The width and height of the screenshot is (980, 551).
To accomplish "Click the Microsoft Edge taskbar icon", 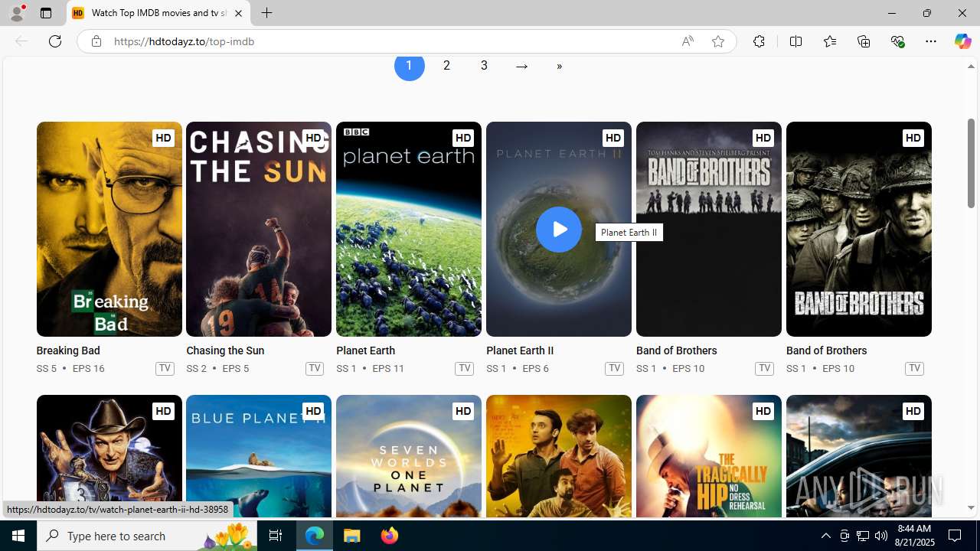I will tap(315, 536).
